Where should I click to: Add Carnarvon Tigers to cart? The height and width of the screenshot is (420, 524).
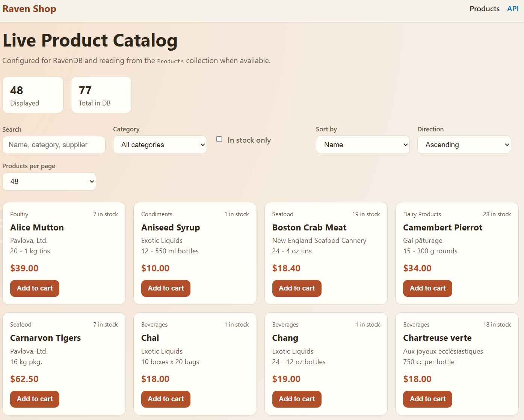pyautogui.click(x=35, y=399)
